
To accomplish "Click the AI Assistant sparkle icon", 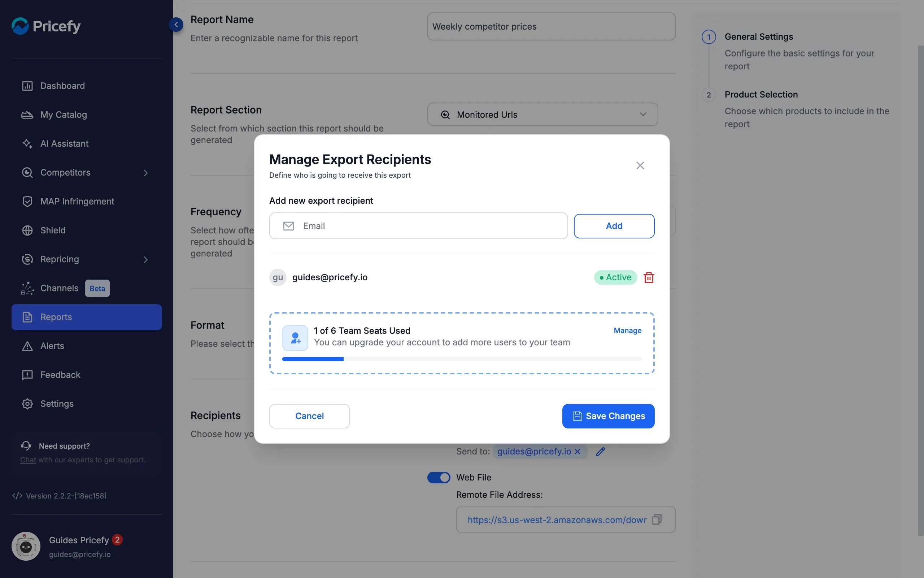I will tap(27, 143).
